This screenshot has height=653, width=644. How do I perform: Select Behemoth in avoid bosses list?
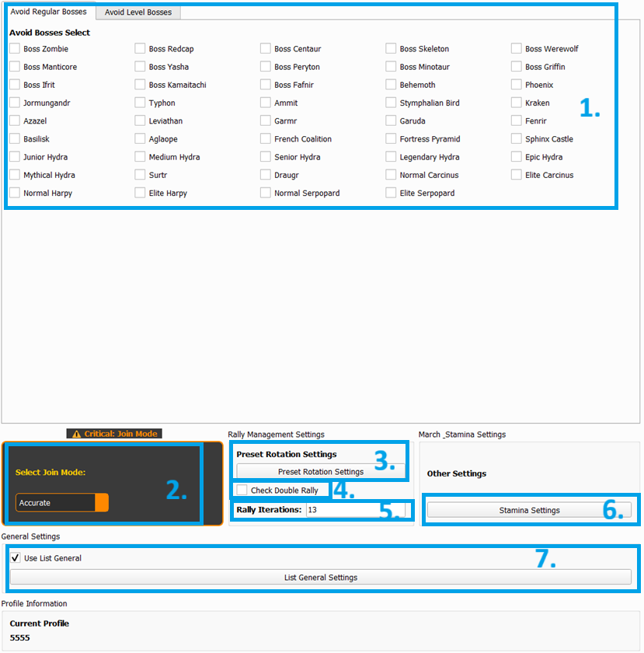(x=392, y=85)
